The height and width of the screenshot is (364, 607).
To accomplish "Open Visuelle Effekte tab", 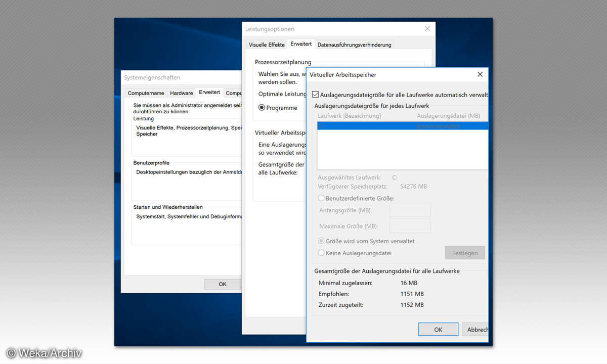I will click(x=267, y=44).
